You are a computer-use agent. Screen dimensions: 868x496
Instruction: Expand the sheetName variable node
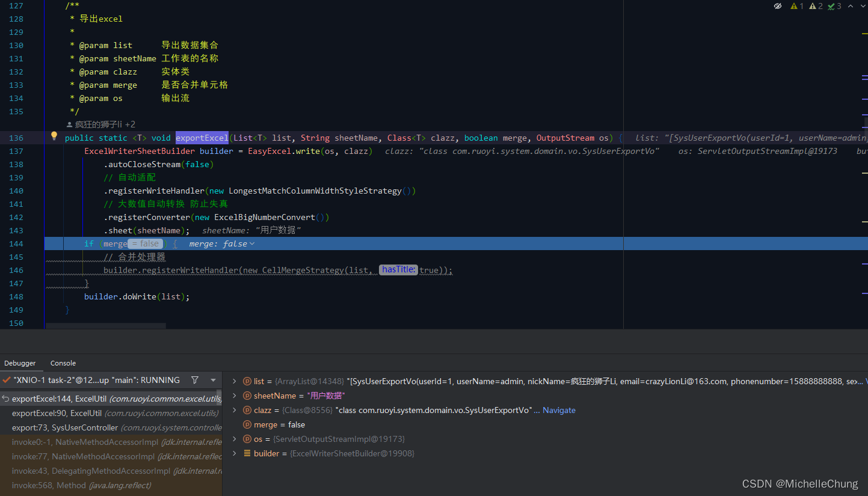234,396
